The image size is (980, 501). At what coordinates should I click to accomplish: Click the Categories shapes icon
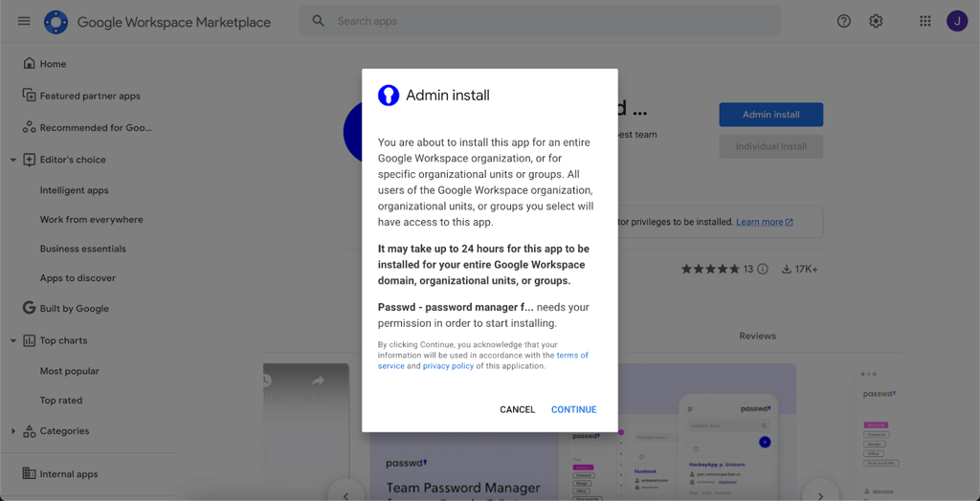pos(29,431)
